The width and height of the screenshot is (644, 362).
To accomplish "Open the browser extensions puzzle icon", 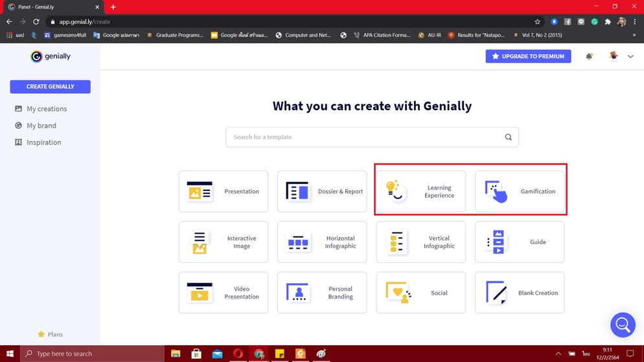I will pos(608,22).
